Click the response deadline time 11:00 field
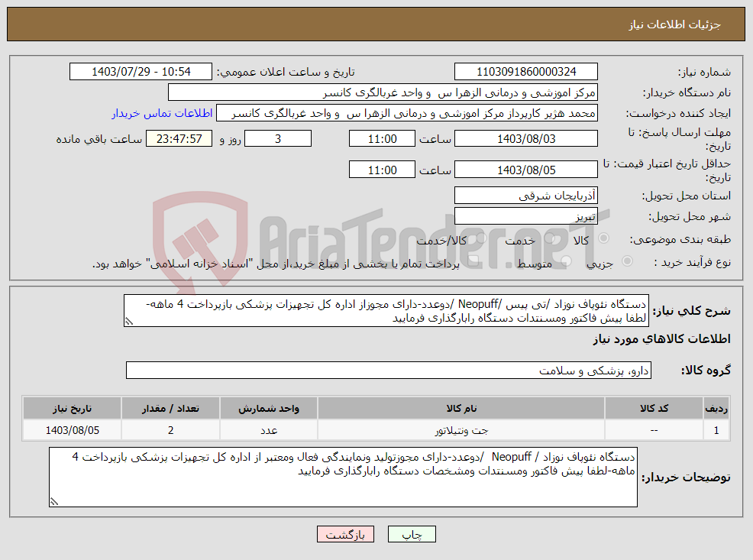753x560 pixels. tap(382, 138)
